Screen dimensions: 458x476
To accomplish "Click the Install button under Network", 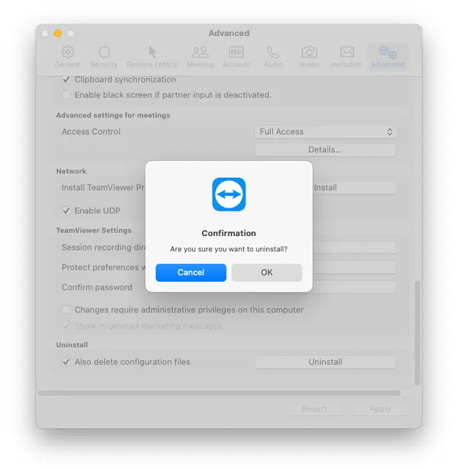I will click(354, 188).
